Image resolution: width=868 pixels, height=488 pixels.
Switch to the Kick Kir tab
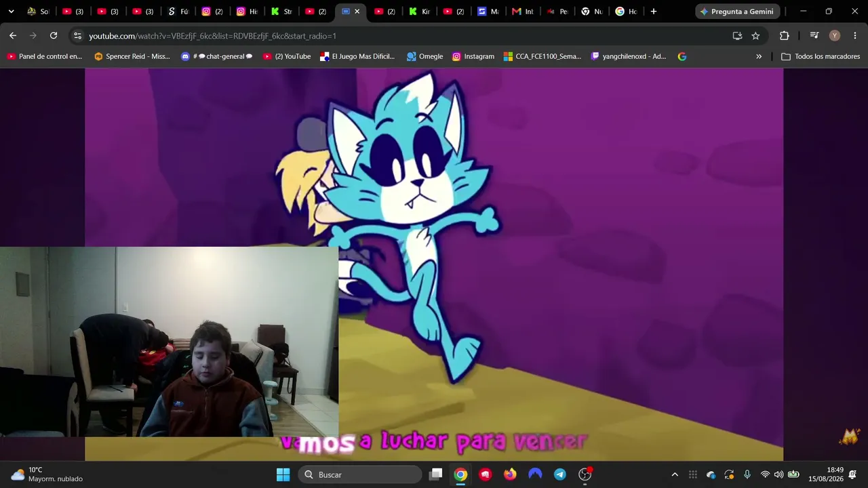(420, 12)
